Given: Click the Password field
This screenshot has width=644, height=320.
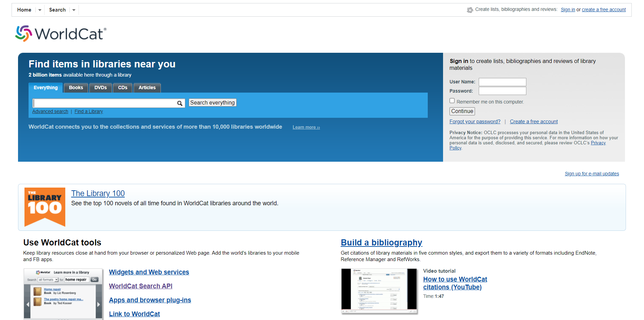Looking at the screenshot, I should [x=503, y=91].
